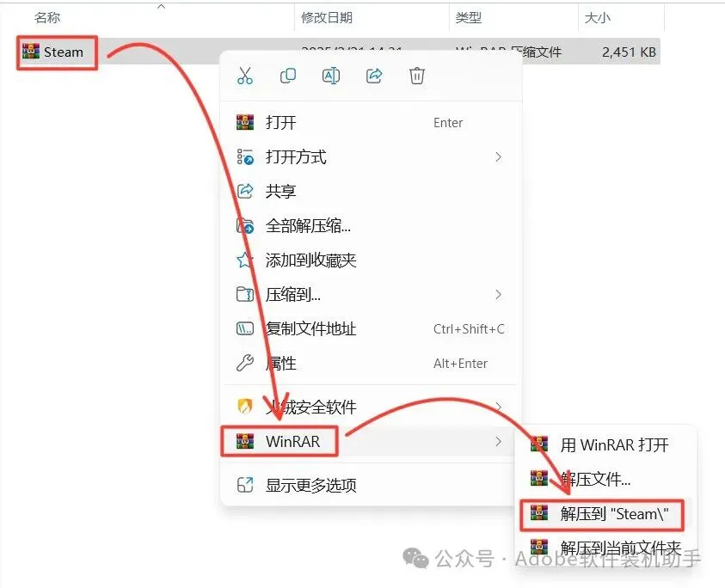Click the Steam file's WinRAR icon

click(30, 52)
